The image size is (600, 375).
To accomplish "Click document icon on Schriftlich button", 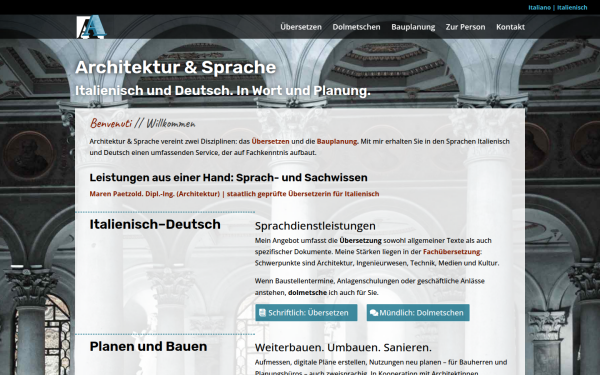I will tap(262, 313).
